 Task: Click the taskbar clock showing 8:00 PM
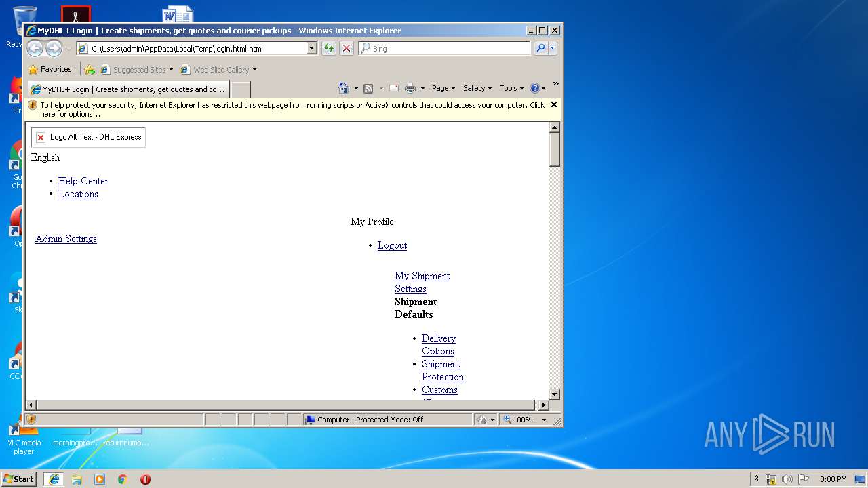click(x=833, y=479)
